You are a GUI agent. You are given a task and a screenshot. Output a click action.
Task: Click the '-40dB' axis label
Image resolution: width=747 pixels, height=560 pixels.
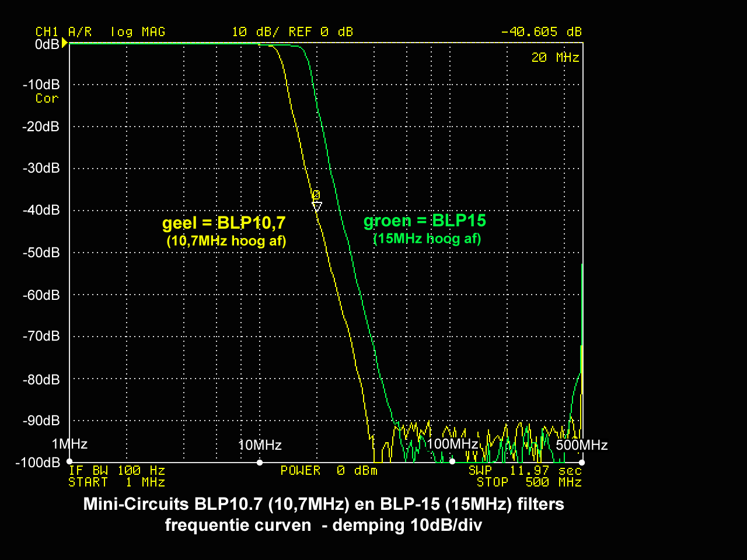(x=41, y=210)
